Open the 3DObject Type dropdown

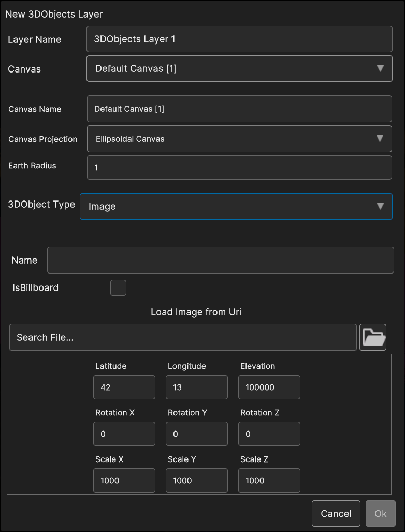tap(236, 206)
